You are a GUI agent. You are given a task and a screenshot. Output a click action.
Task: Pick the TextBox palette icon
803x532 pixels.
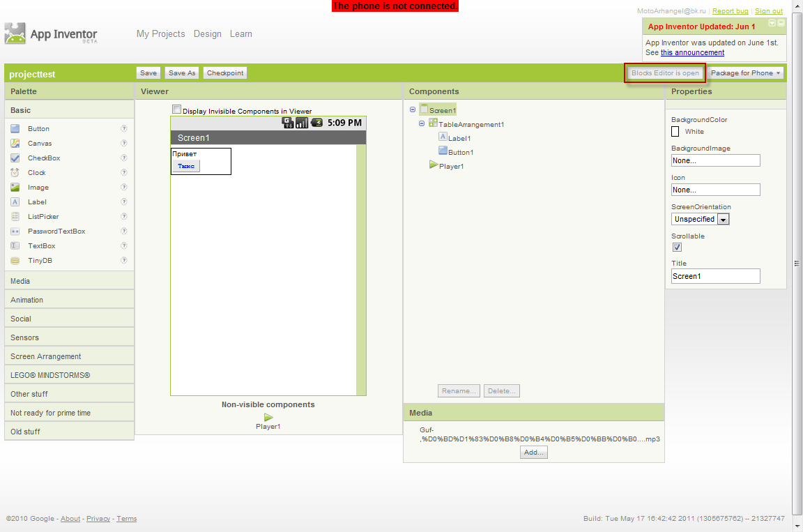pos(15,245)
